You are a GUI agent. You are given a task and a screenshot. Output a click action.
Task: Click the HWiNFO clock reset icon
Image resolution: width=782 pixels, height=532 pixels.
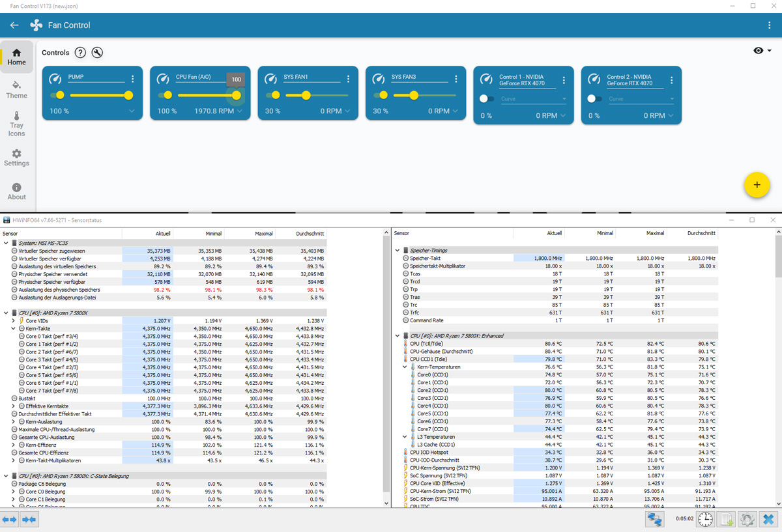(705, 519)
